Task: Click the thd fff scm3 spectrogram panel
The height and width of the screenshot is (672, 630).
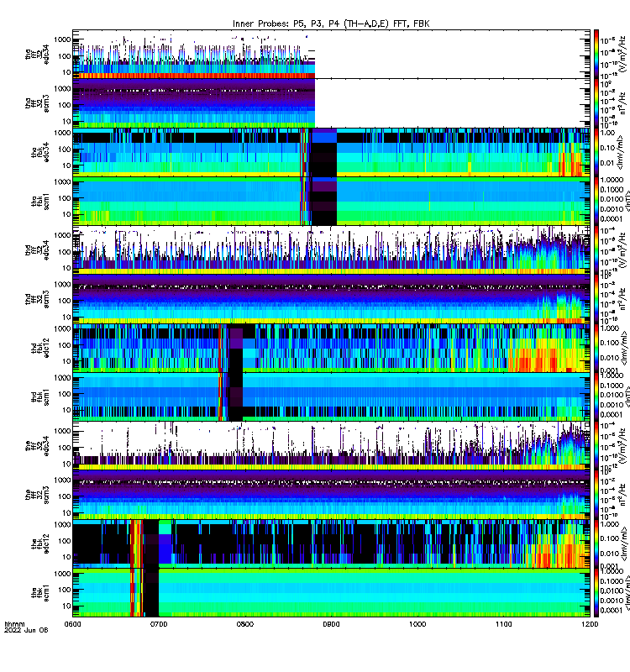Action: click(x=331, y=299)
